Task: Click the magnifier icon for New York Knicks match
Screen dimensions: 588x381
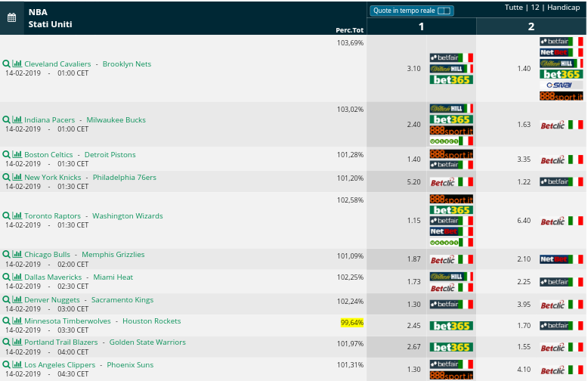Action: pyautogui.click(x=6, y=177)
